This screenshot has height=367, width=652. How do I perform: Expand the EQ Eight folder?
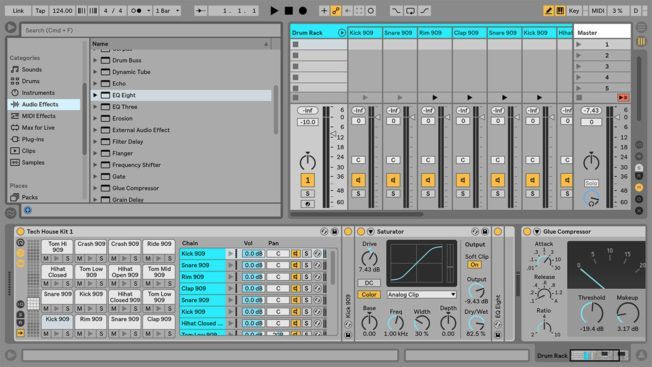[95, 95]
